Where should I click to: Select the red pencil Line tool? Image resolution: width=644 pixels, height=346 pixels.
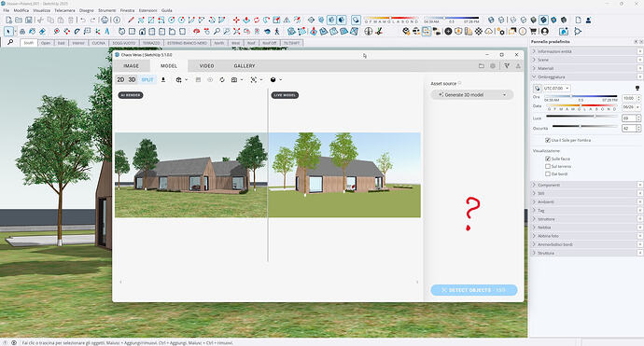pyautogui.click(x=131, y=20)
